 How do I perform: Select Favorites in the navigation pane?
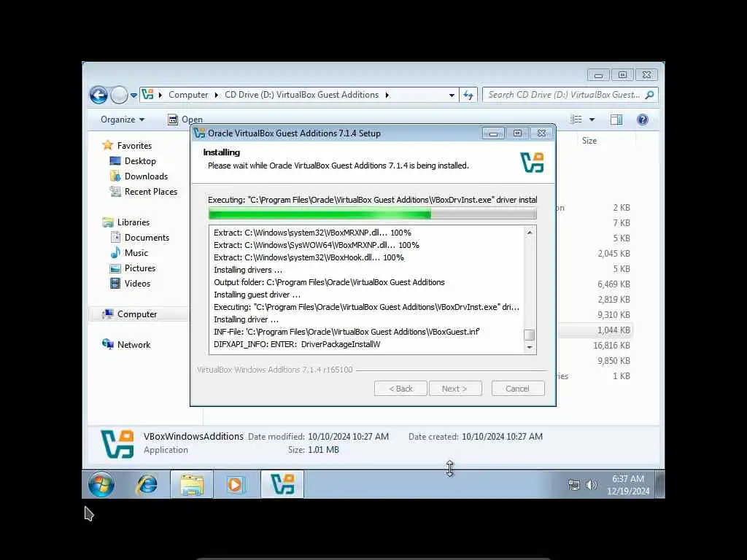134,146
